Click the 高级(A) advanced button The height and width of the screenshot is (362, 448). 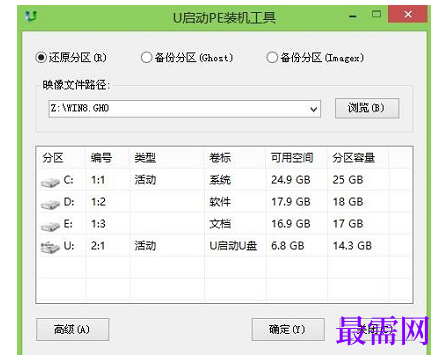click(72, 329)
